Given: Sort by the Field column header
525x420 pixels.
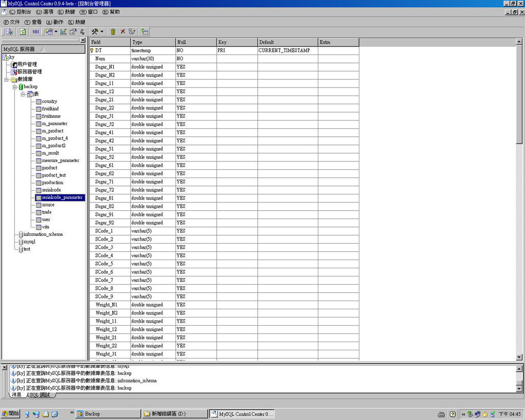Looking at the screenshot, I should (x=110, y=42).
